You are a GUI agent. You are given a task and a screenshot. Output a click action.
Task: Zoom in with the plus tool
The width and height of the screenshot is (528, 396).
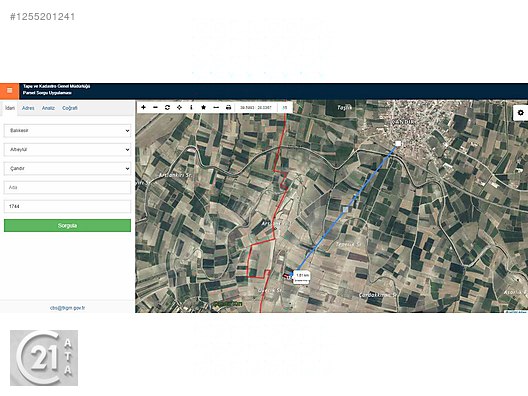point(143,107)
